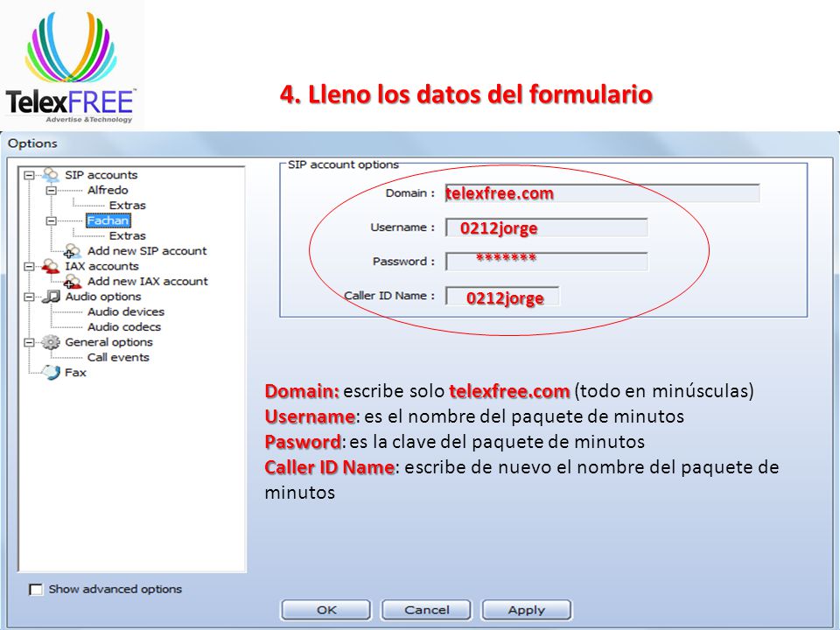This screenshot has height=630, width=840.
Task: Click the IAX accounts red users icon
Action: tap(51, 266)
